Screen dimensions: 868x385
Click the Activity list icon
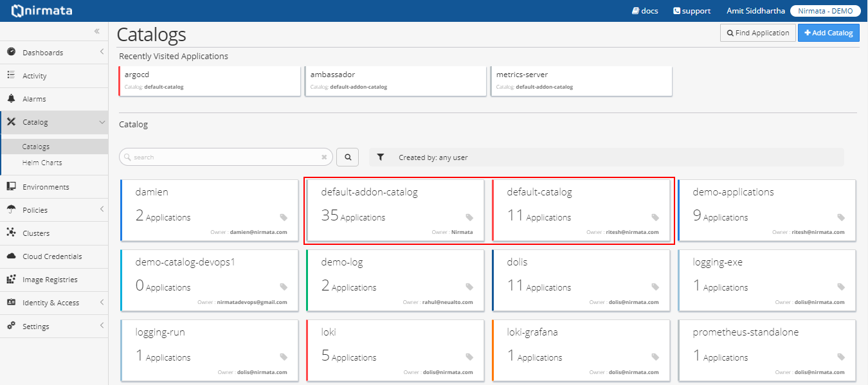[11, 75]
